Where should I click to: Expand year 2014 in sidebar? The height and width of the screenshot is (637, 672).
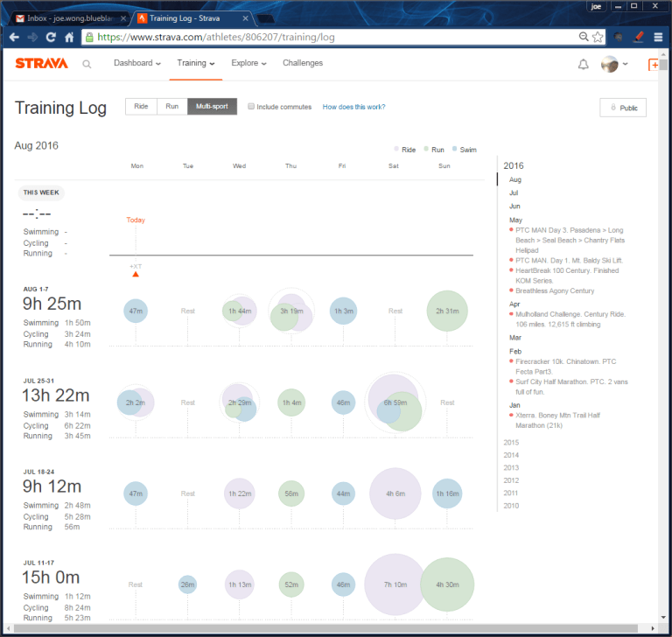tap(511, 455)
